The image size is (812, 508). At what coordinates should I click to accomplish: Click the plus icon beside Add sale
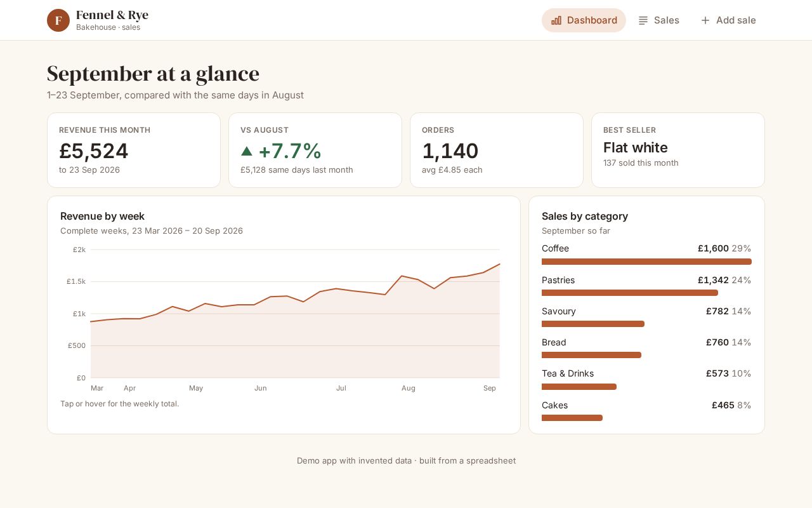tap(705, 20)
